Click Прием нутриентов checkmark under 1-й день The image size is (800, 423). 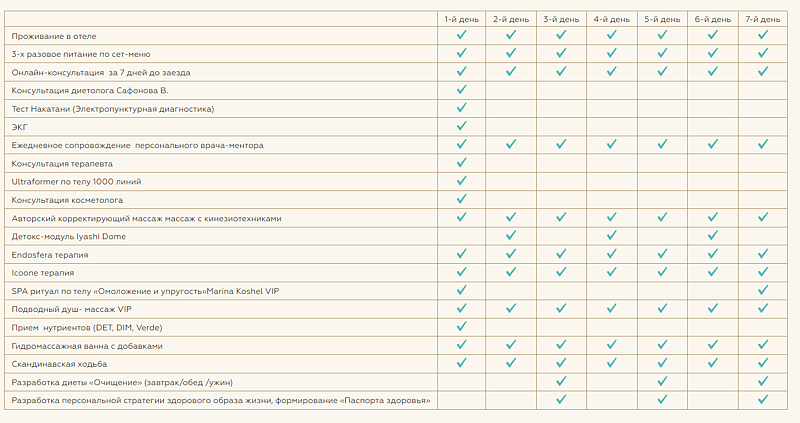(461, 326)
